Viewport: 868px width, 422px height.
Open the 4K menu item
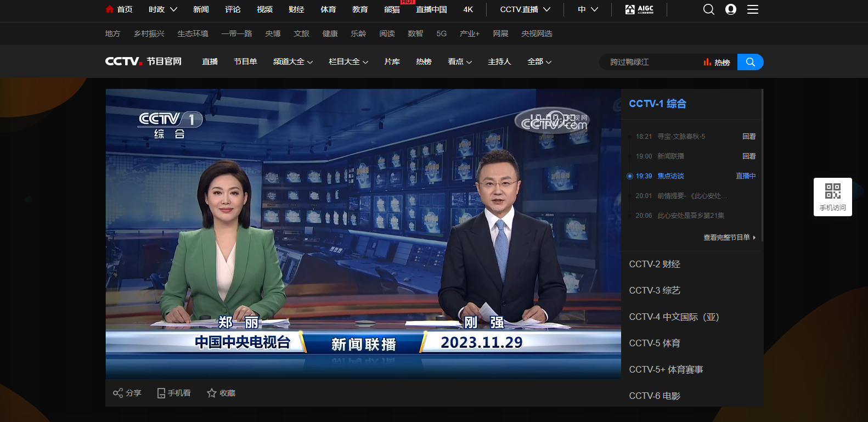coord(468,9)
